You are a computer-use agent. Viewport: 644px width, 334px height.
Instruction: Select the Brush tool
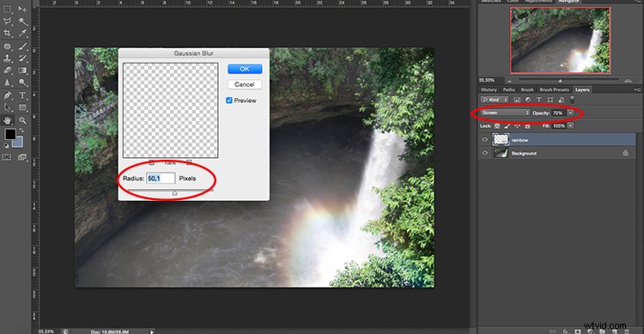(22, 46)
